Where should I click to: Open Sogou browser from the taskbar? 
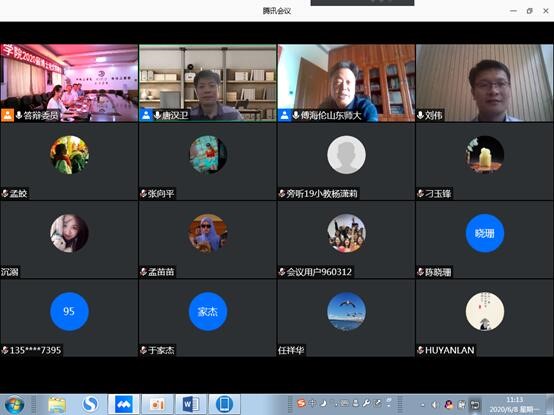click(90, 404)
